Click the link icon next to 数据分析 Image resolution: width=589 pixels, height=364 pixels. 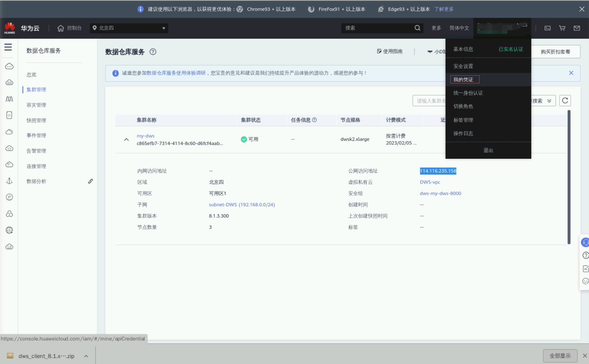(x=90, y=181)
